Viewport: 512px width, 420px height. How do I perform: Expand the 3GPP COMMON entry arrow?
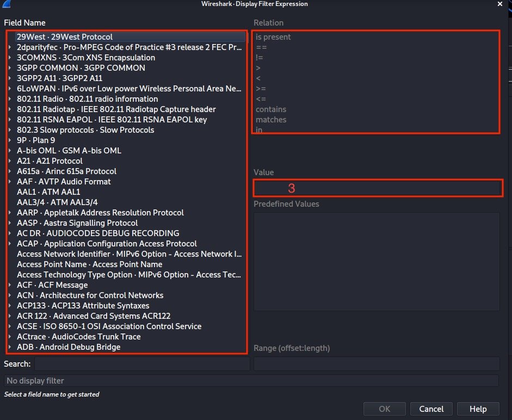[x=10, y=68]
